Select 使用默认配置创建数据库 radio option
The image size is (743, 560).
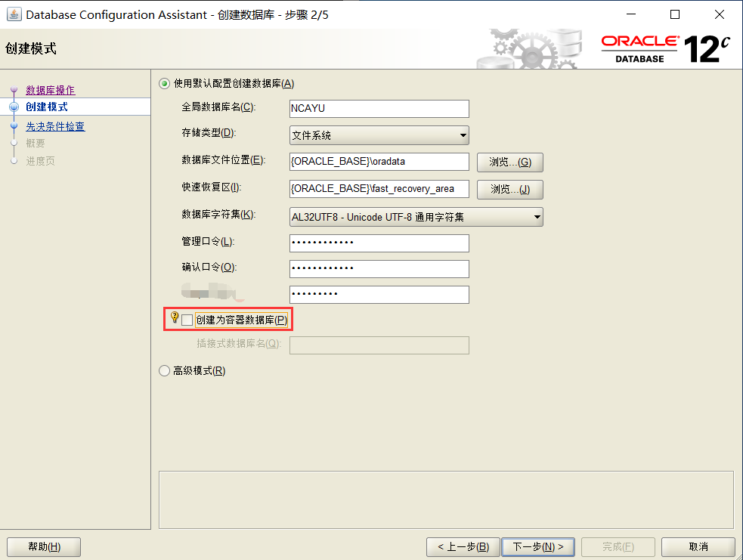[165, 84]
